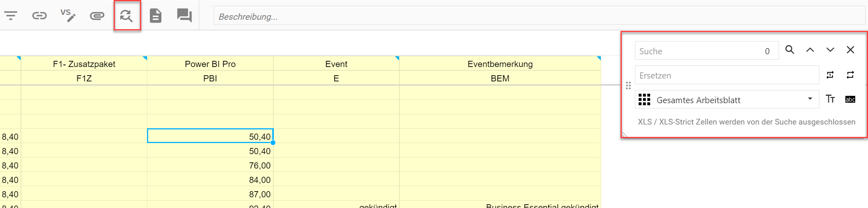Click the paperclip attachment icon
868x208 pixels.
[x=97, y=16]
